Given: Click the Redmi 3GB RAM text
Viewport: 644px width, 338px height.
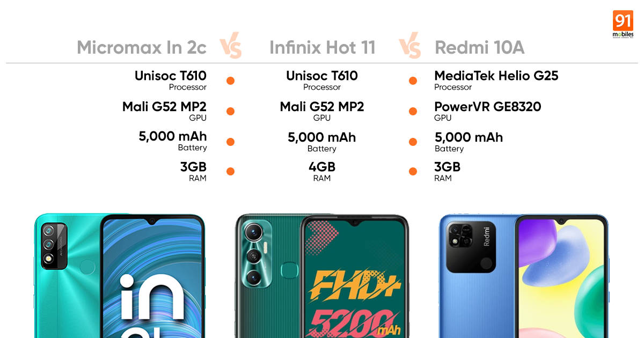Looking at the screenshot, I should [447, 172].
